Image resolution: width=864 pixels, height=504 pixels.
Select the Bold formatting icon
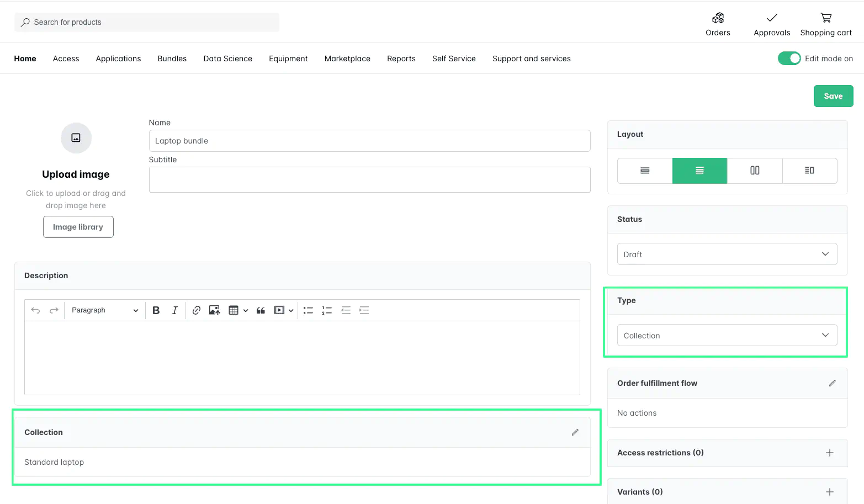click(156, 310)
